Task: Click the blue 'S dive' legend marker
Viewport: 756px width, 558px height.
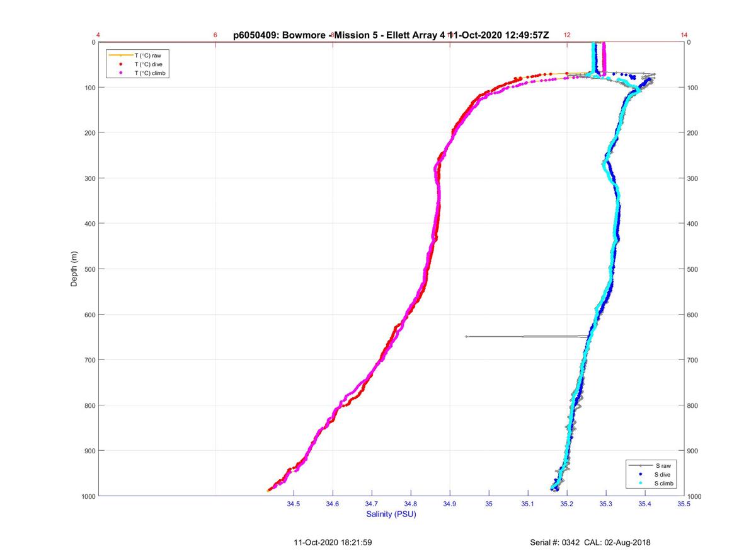Action: (640, 474)
